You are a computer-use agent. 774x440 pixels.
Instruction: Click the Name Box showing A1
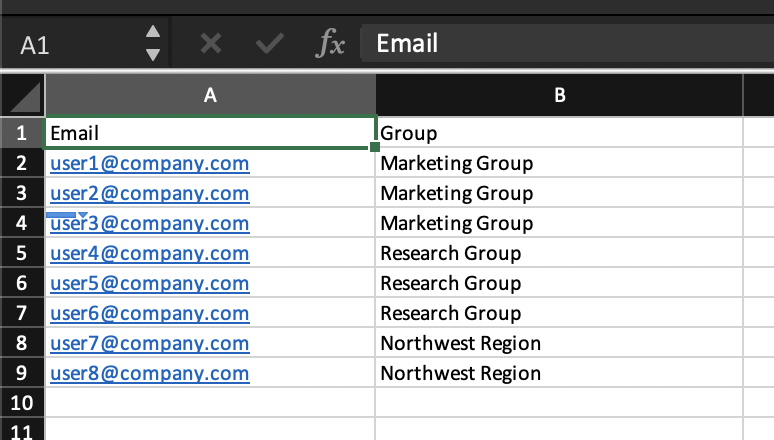(84, 44)
